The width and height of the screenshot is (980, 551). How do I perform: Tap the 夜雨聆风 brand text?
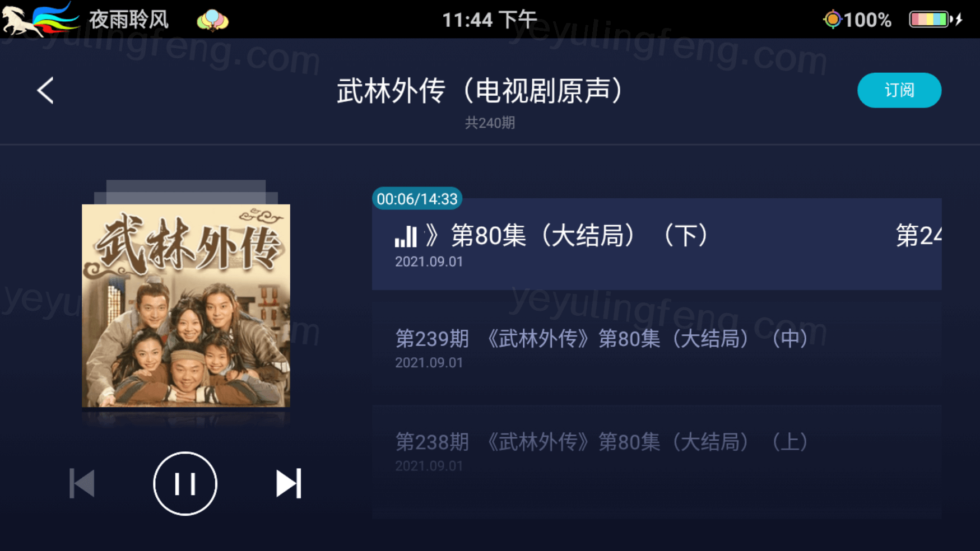tap(129, 20)
